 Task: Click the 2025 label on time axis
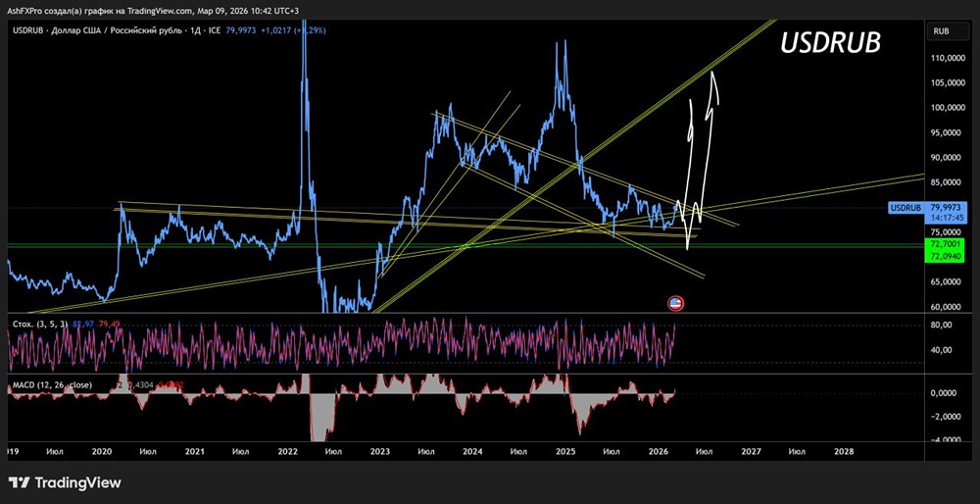565,450
